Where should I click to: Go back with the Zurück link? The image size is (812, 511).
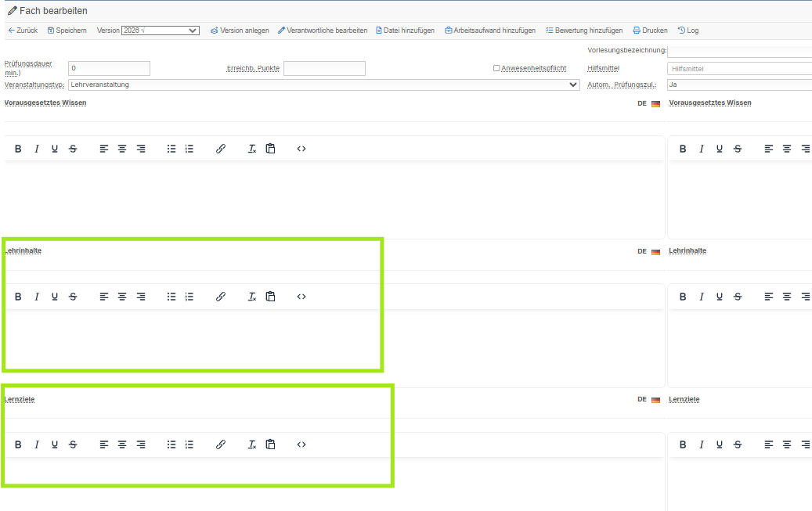[23, 31]
